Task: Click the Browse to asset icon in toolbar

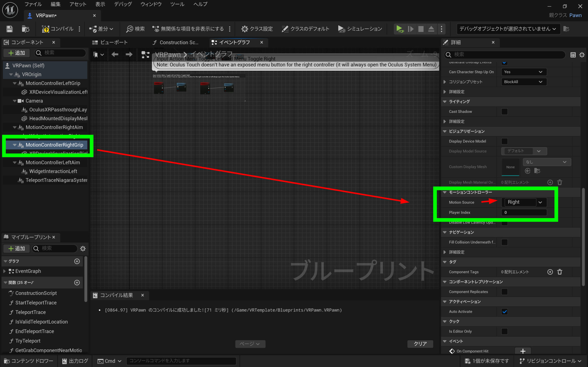Action: pyautogui.click(x=25, y=29)
